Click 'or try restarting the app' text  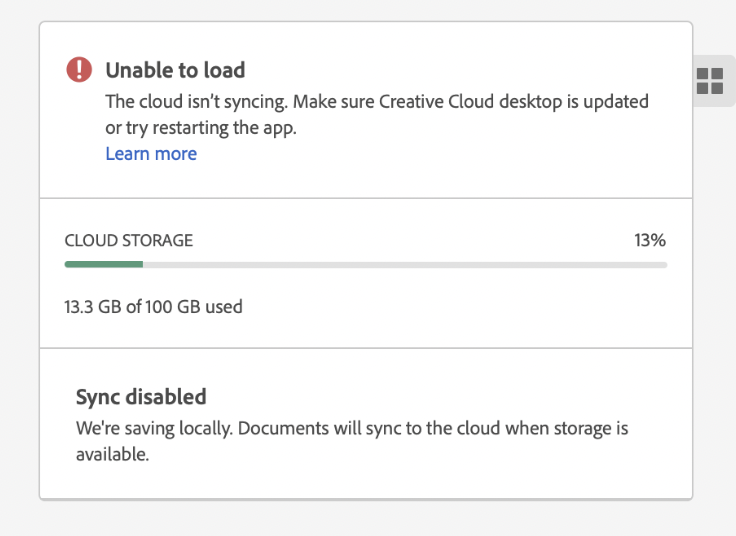point(201,128)
